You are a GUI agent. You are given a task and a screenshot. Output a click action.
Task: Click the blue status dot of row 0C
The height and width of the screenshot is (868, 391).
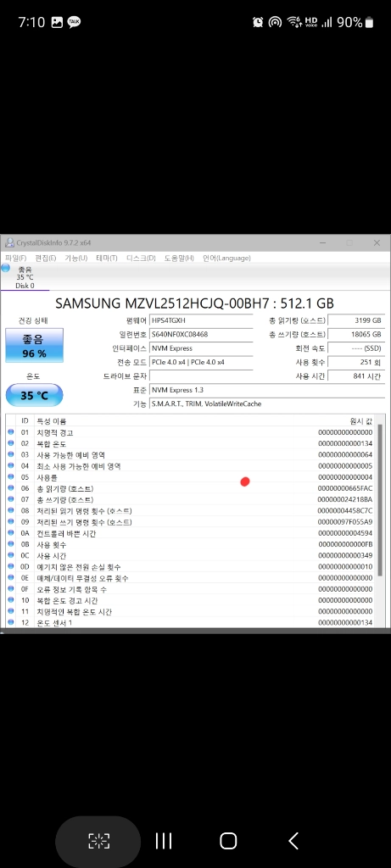11,555
